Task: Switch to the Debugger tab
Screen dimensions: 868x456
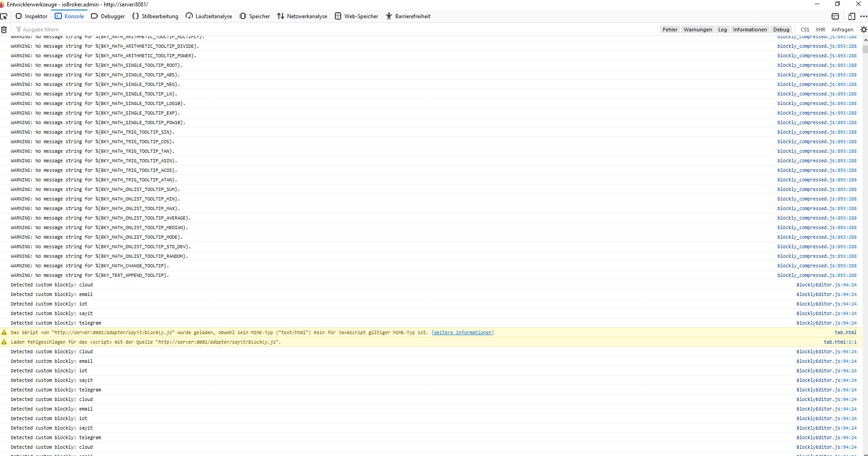Action: (x=108, y=16)
